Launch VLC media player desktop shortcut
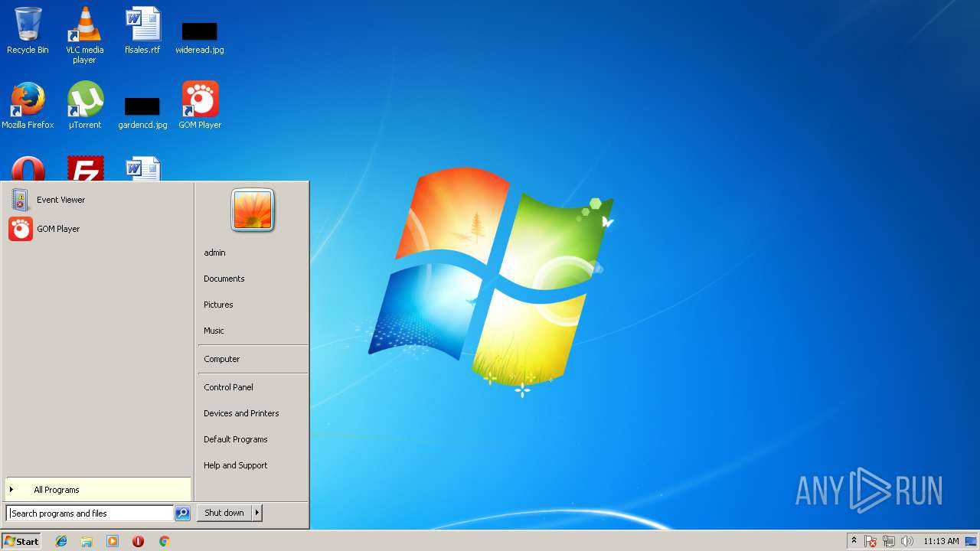This screenshot has width=980, height=551. point(84,34)
